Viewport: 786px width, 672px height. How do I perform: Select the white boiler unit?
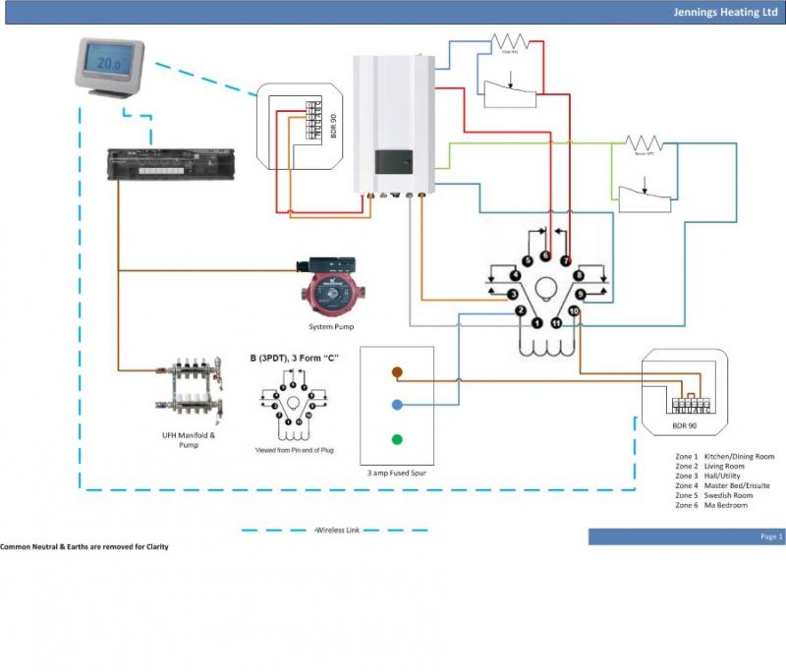[394, 122]
